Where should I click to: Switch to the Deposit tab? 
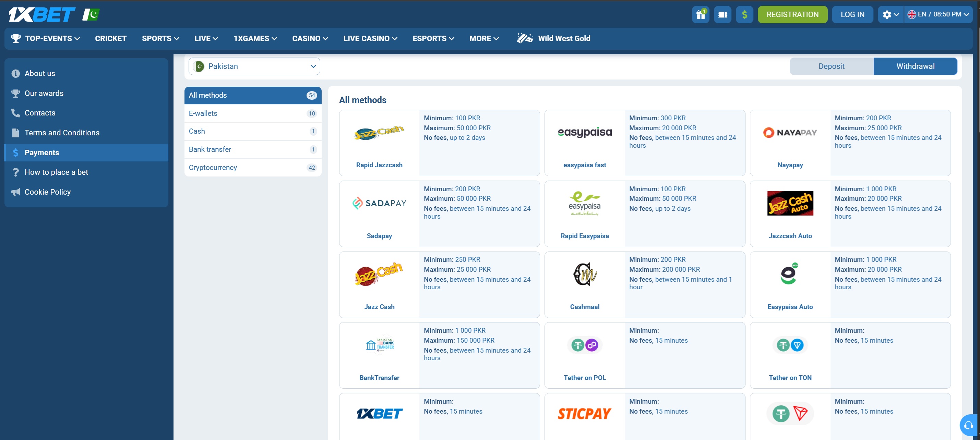coord(831,66)
